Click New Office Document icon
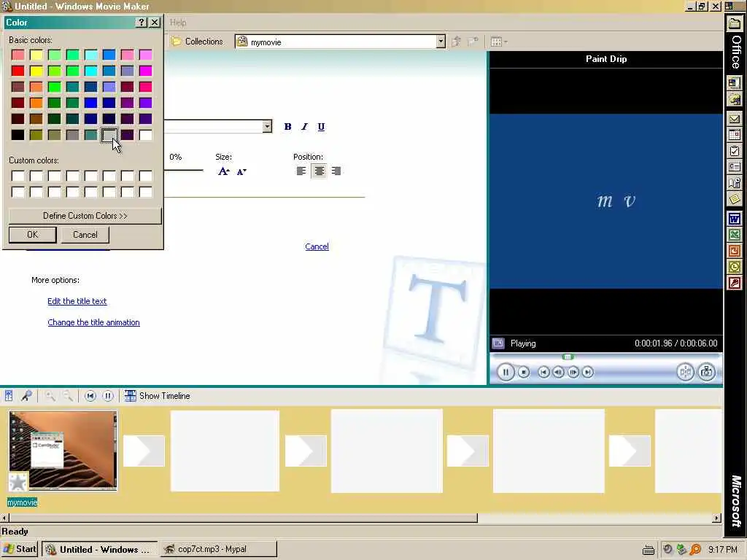This screenshot has width=747, height=560. pos(735,83)
